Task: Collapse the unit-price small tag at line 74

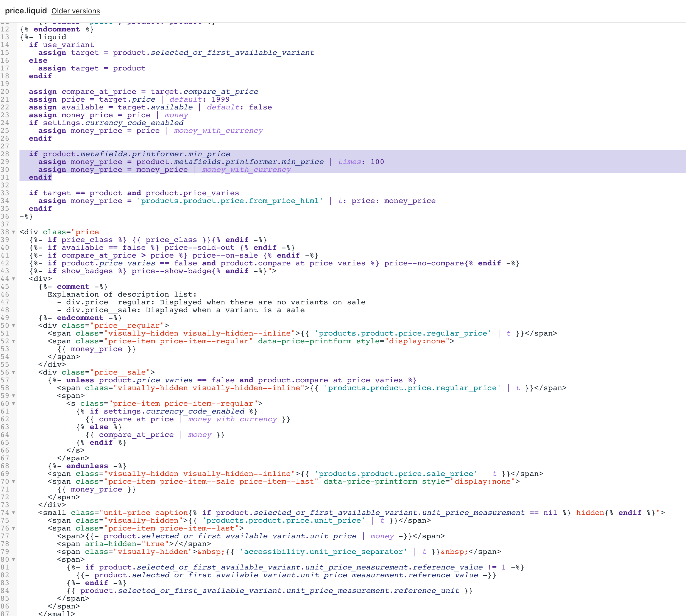Action: pos(14,513)
